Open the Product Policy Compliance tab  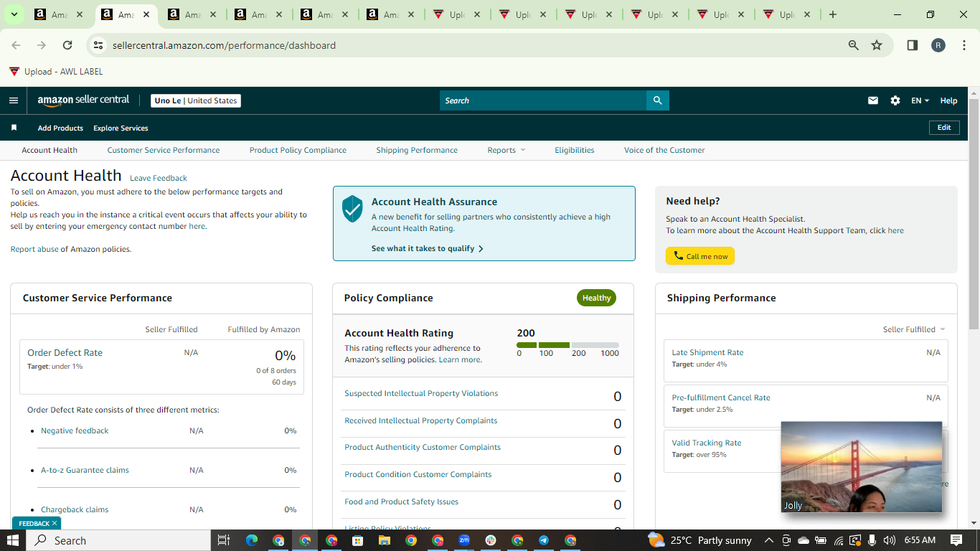coord(298,150)
